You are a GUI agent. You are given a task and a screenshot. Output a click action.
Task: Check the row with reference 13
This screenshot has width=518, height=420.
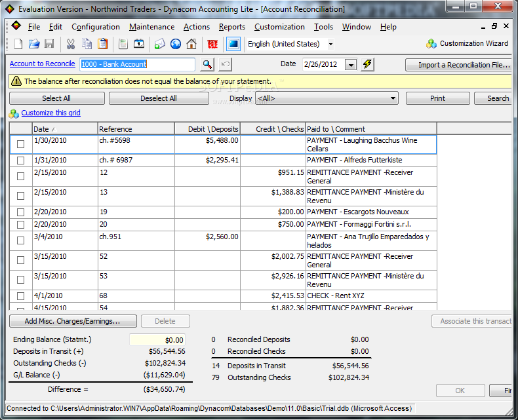[x=20, y=196]
